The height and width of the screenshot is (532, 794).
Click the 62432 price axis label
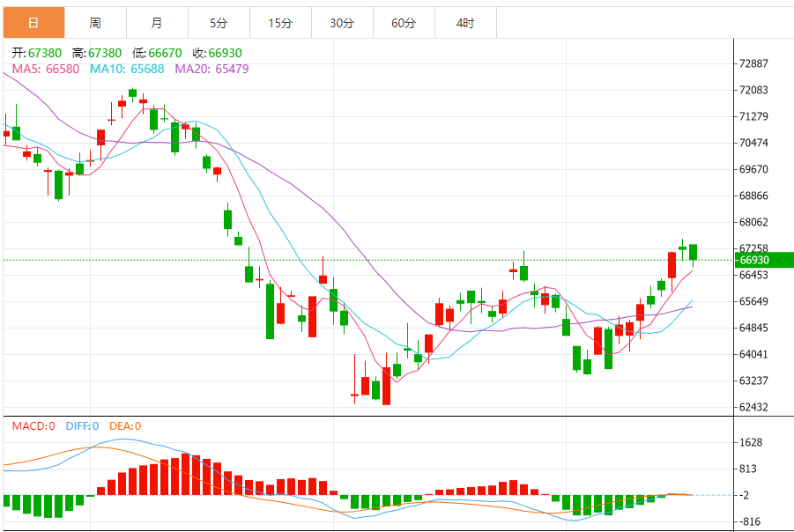coord(753,407)
